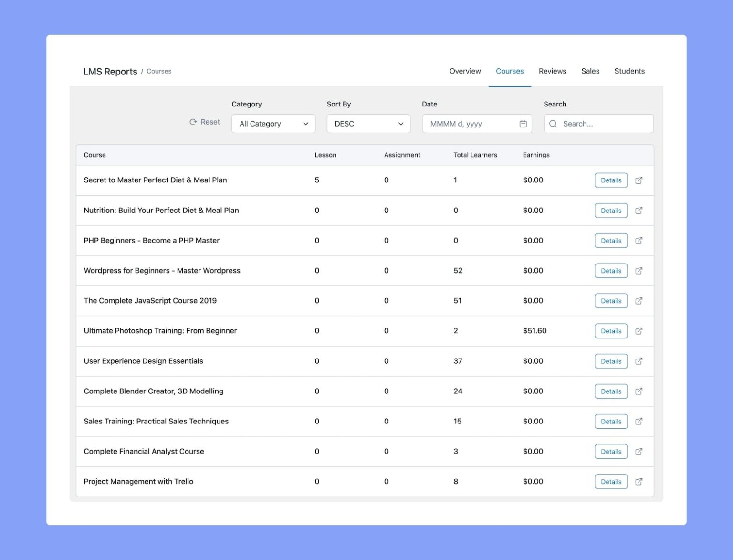Click the magnifier icon in Search box
Screen dimensions: 733x560
(x=553, y=124)
